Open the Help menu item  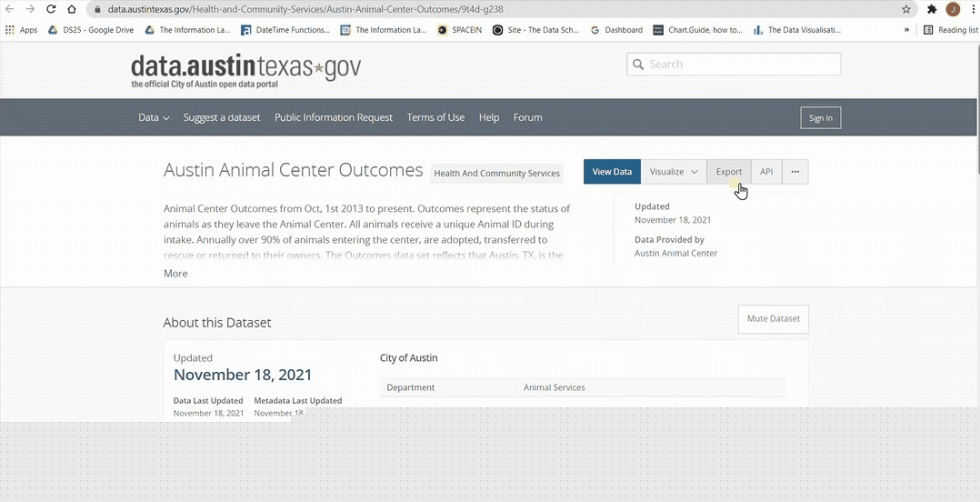tap(489, 117)
